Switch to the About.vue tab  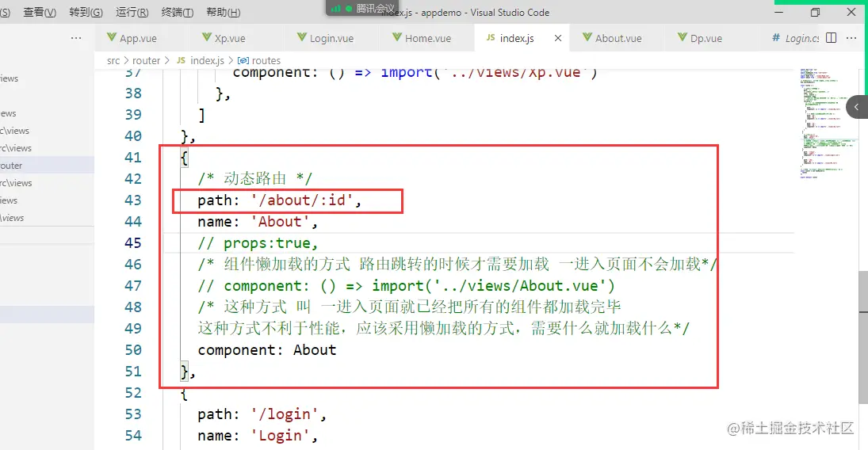coord(618,38)
